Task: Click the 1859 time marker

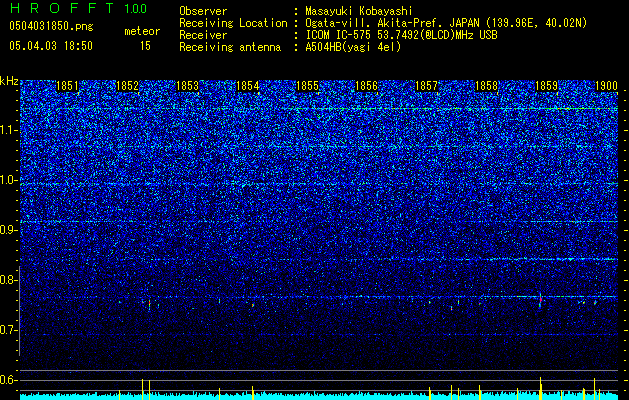Action: [546, 86]
